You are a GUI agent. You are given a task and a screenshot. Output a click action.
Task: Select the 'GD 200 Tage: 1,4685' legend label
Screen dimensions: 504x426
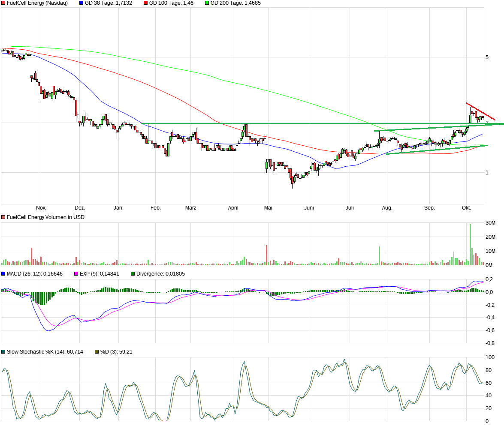235,3
